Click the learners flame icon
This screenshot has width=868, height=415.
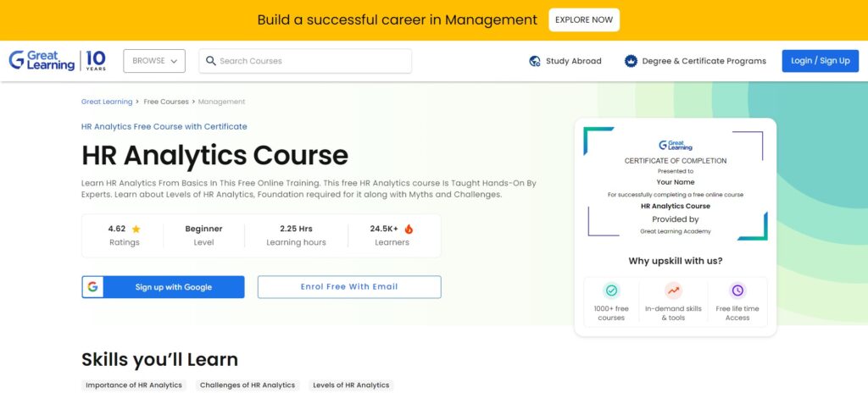[x=409, y=229]
